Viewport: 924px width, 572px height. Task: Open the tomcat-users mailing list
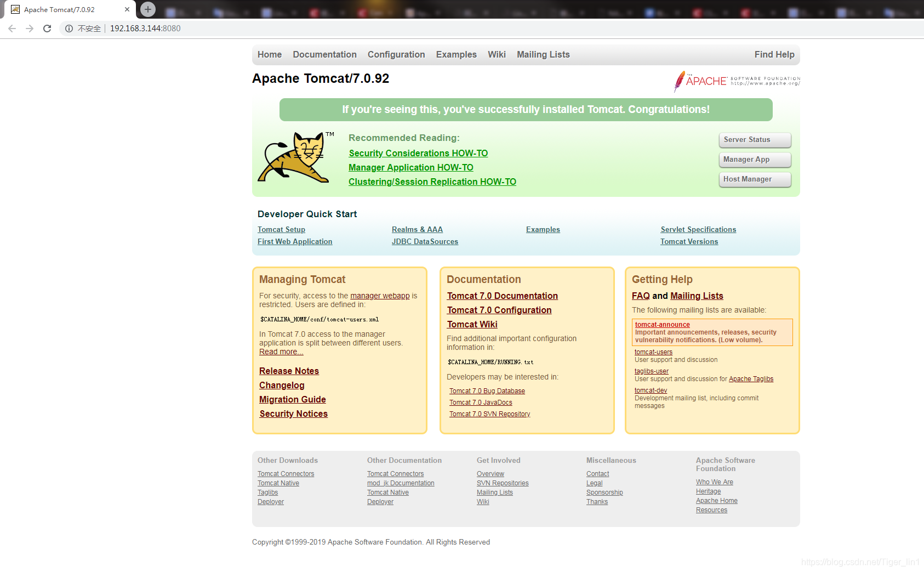pyautogui.click(x=653, y=352)
